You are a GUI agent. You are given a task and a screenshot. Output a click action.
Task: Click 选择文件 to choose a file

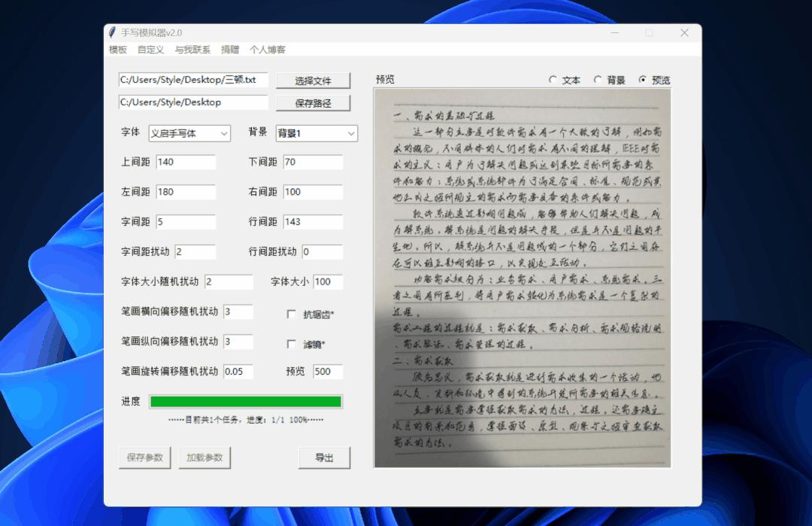pyautogui.click(x=314, y=80)
